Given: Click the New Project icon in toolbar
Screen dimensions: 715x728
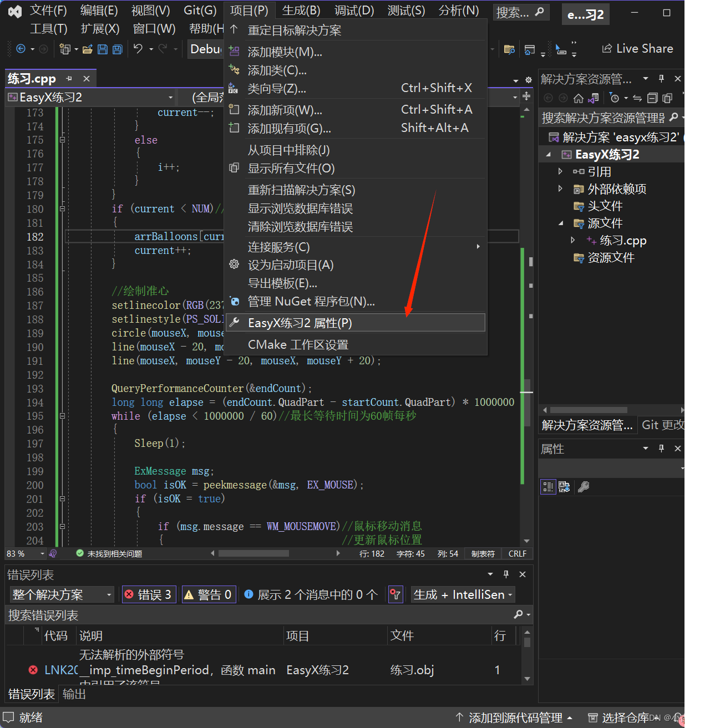Looking at the screenshot, I should tap(65, 49).
